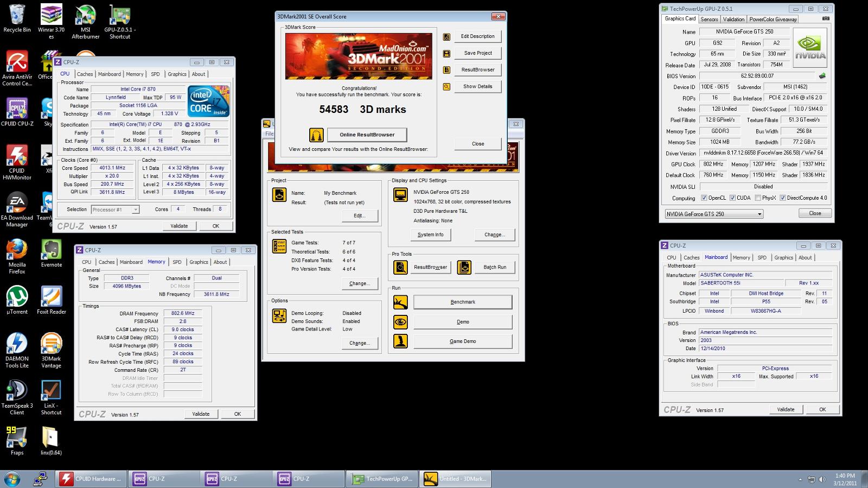Select Graphics tab in CPU-Z mainboard window
The height and width of the screenshot is (488, 868).
click(x=783, y=258)
